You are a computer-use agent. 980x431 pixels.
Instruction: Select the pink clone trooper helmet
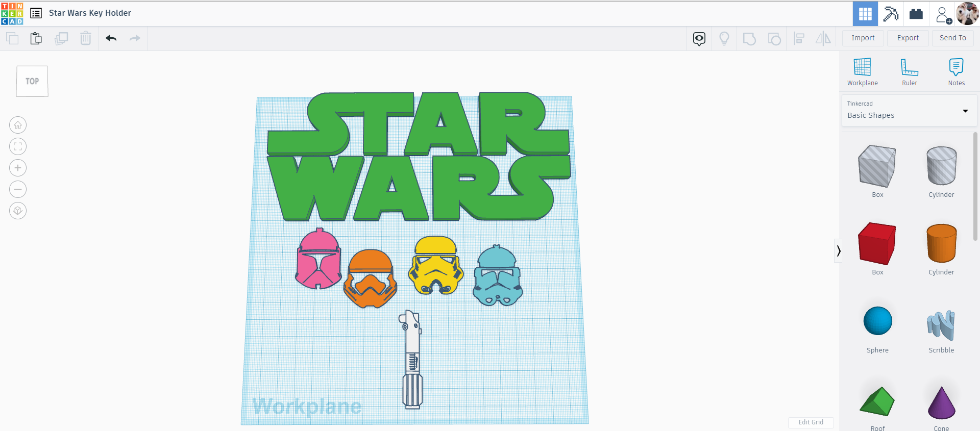pos(318,259)
